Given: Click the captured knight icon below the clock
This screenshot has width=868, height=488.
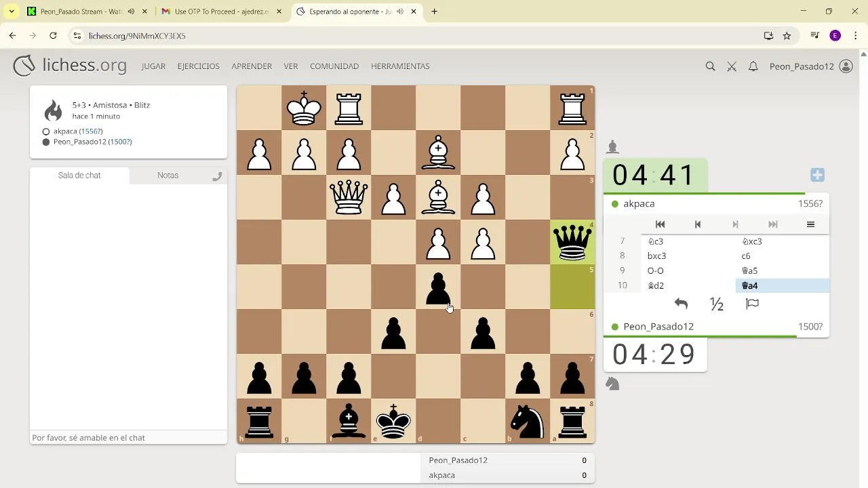Looking at the screenshot, I should tap(612, 384).
